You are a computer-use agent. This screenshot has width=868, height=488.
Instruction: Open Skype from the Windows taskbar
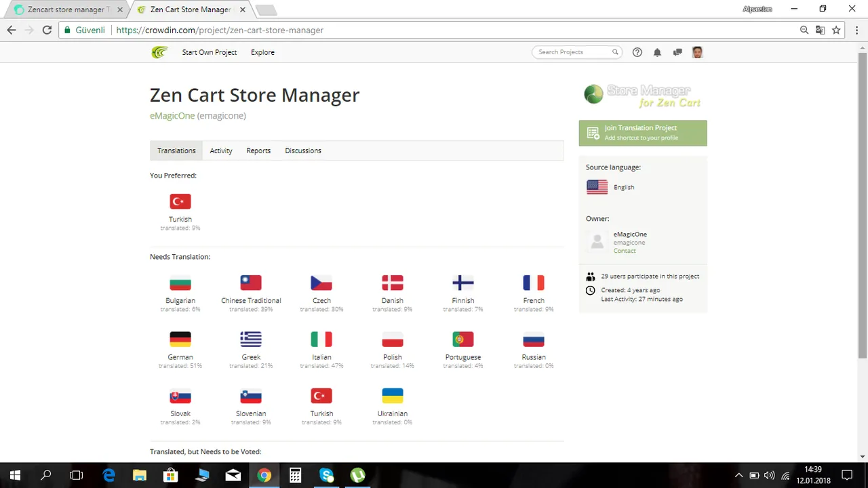[327, 475]
